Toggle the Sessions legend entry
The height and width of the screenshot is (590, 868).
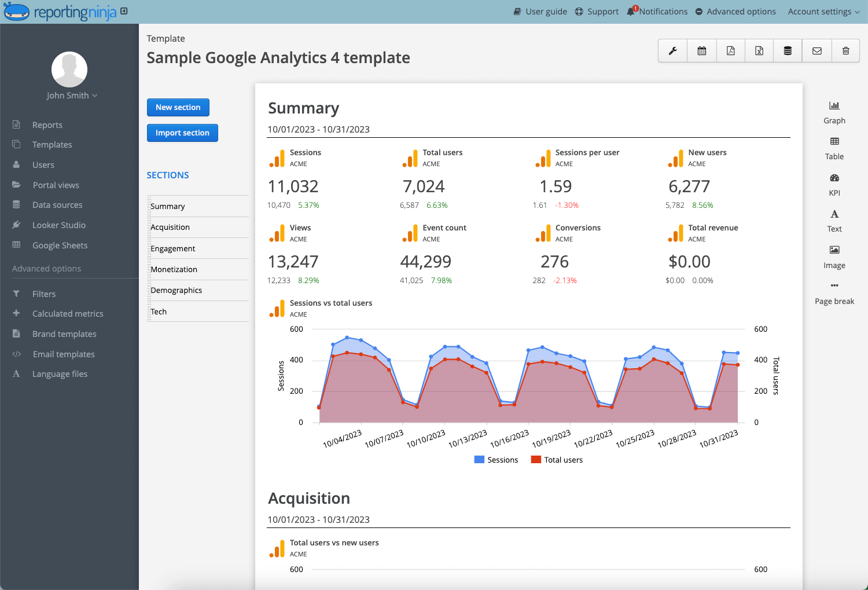[495, 459]
